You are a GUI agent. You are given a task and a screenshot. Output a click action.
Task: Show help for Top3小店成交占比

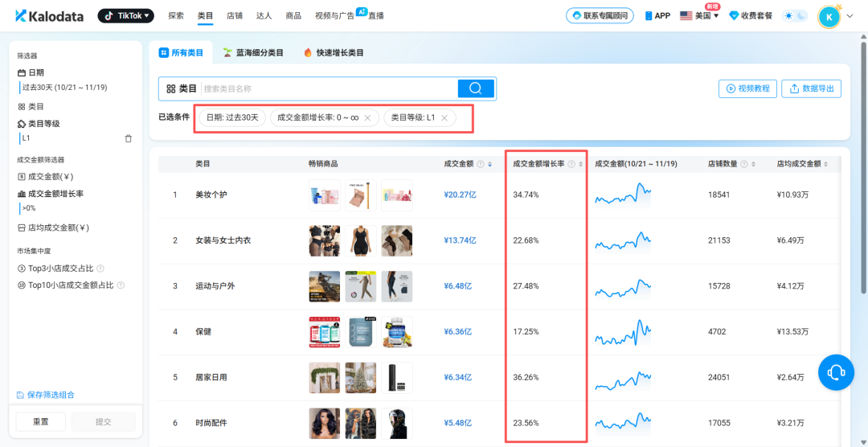click(100, 268)
